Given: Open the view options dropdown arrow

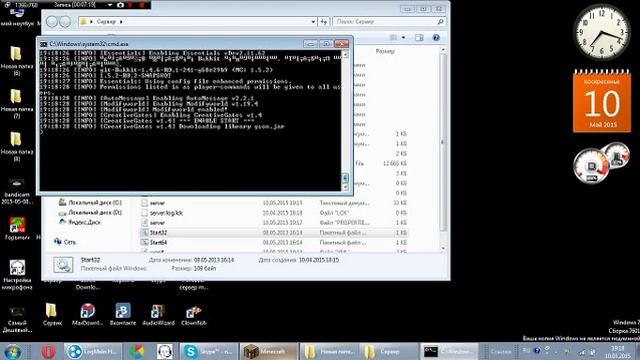Looking at the screenshot, I should [x=403, y=38].
